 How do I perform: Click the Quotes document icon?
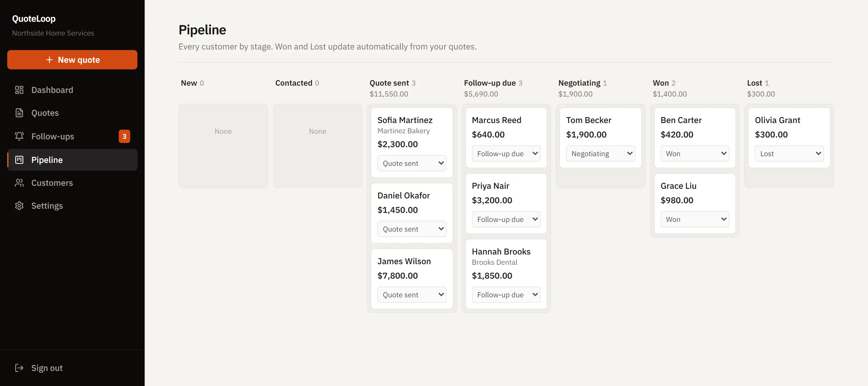19,112
